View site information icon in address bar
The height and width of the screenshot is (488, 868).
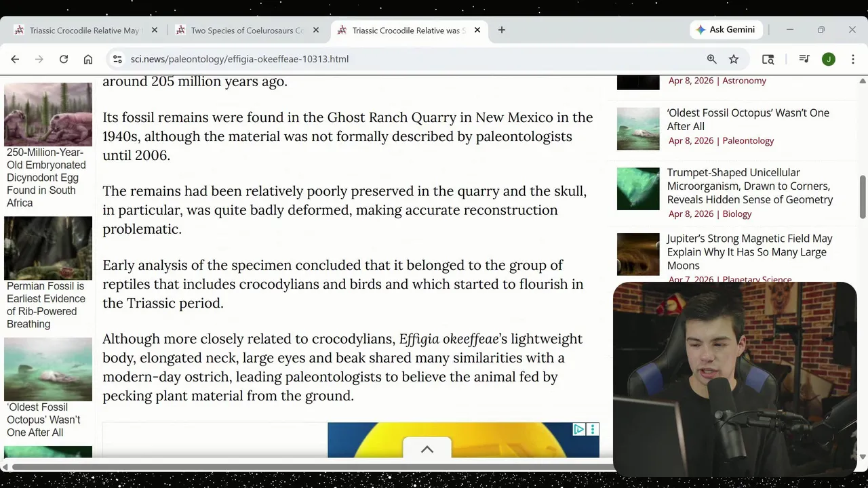117,59
